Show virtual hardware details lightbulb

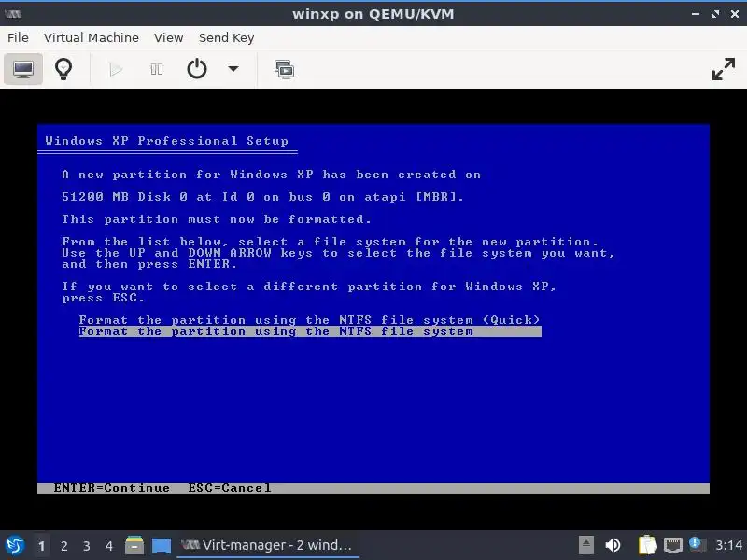click(x=63, y=69)
